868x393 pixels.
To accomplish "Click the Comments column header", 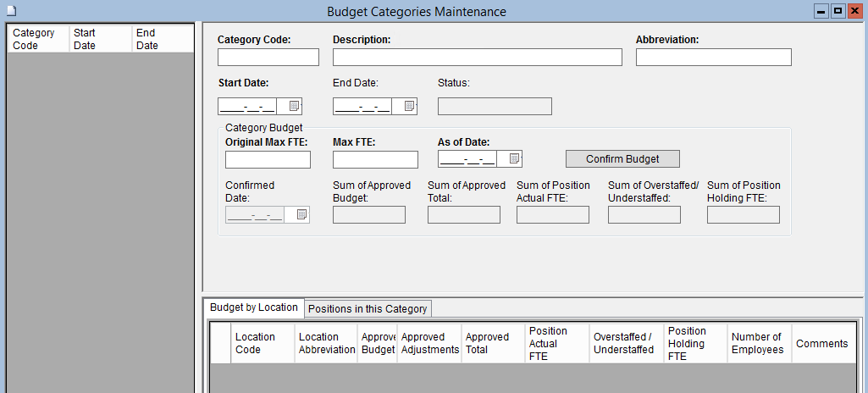I will pos(821,343).
